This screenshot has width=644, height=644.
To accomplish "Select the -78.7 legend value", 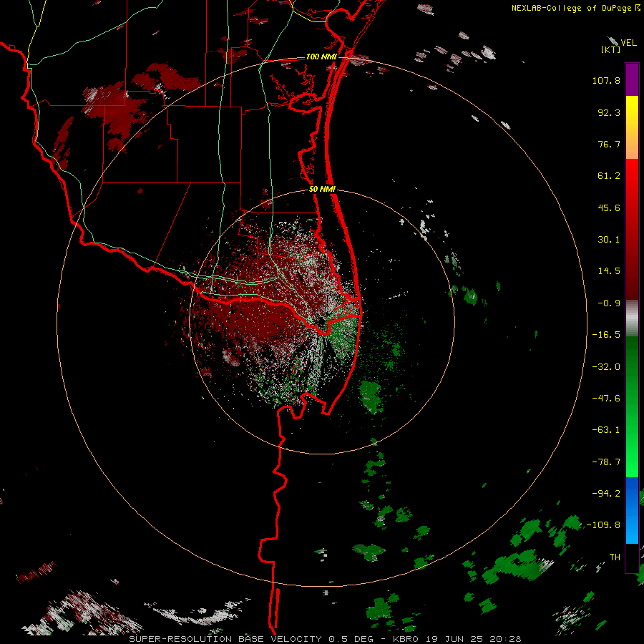I will point(606,462).
